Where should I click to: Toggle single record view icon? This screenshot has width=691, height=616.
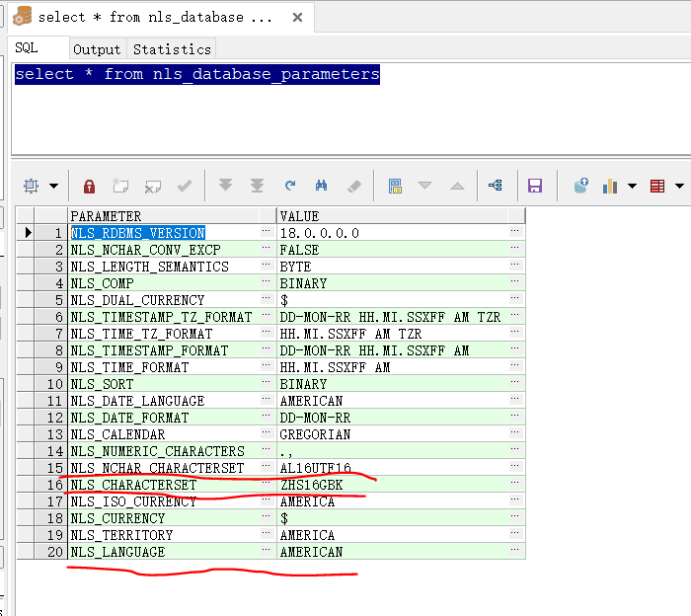click(395, 186)
